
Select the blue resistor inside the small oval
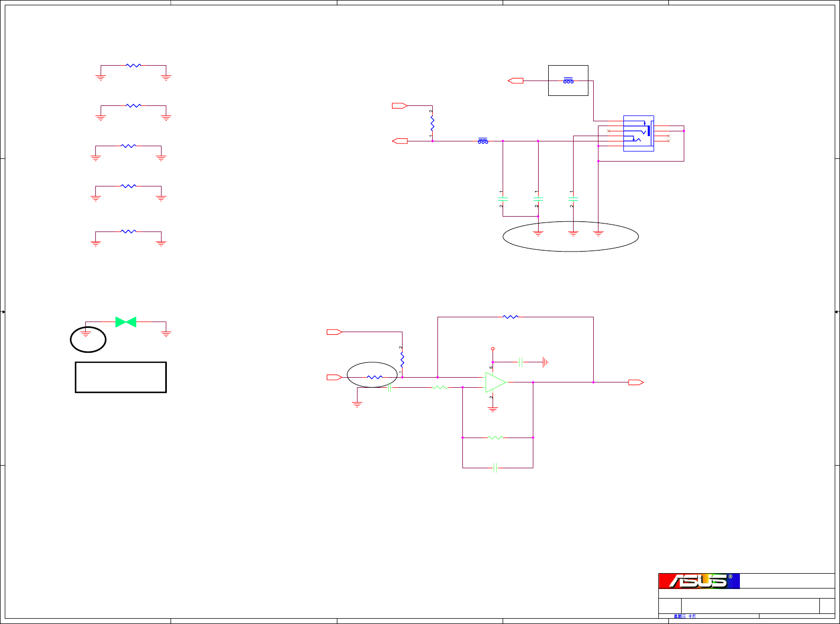(375, 377)
